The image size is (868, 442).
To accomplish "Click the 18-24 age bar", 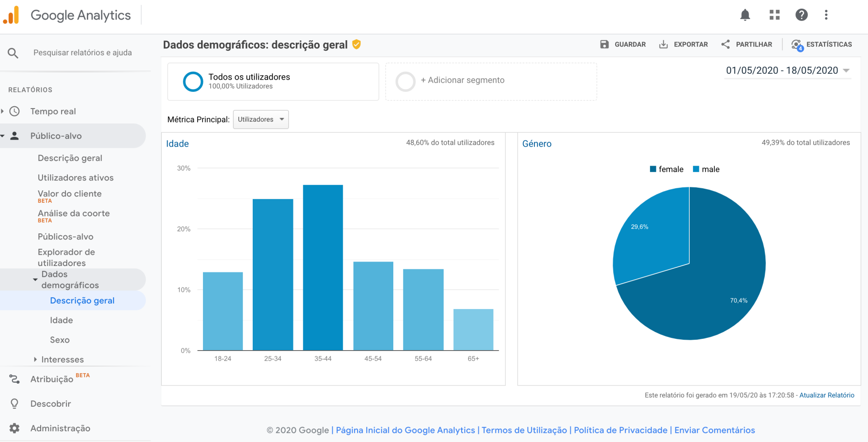I will [223, 311].
